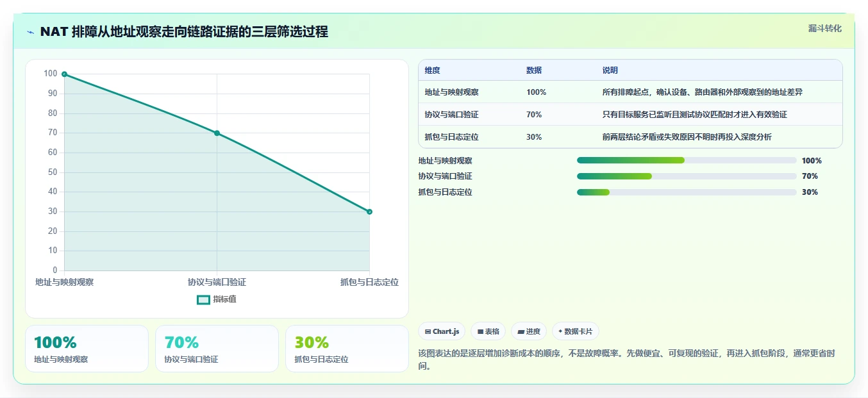Click the footnote paragraph starting 该图表达的是
The height and width of the screenshot is (398, 868).
pyautogui.click(x=630, y=360)
